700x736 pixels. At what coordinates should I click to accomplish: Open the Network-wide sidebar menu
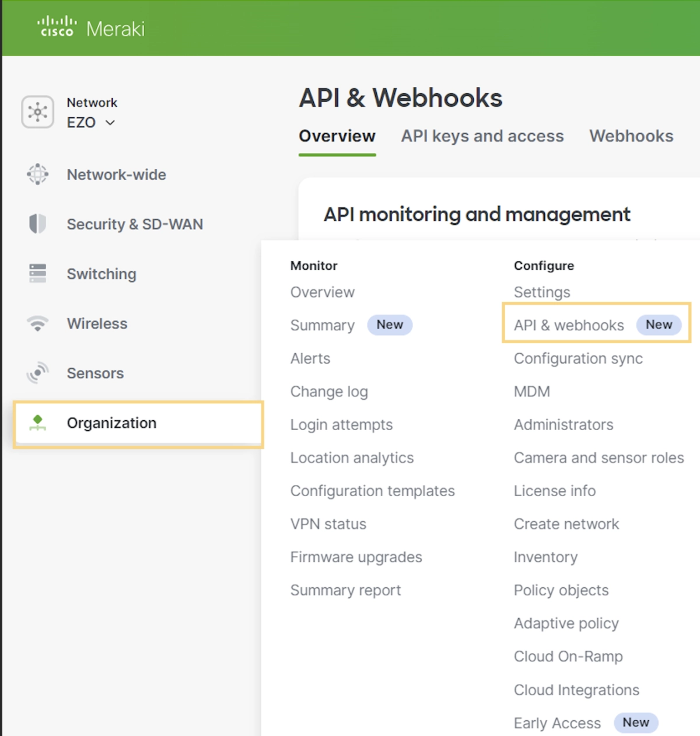pos(116,175)
